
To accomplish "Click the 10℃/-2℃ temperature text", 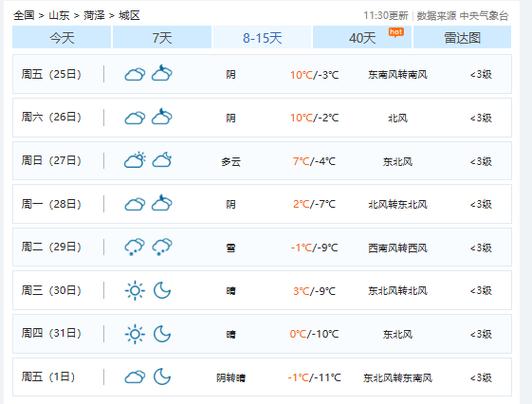I will pyautogui.click(x=315, y=118).
